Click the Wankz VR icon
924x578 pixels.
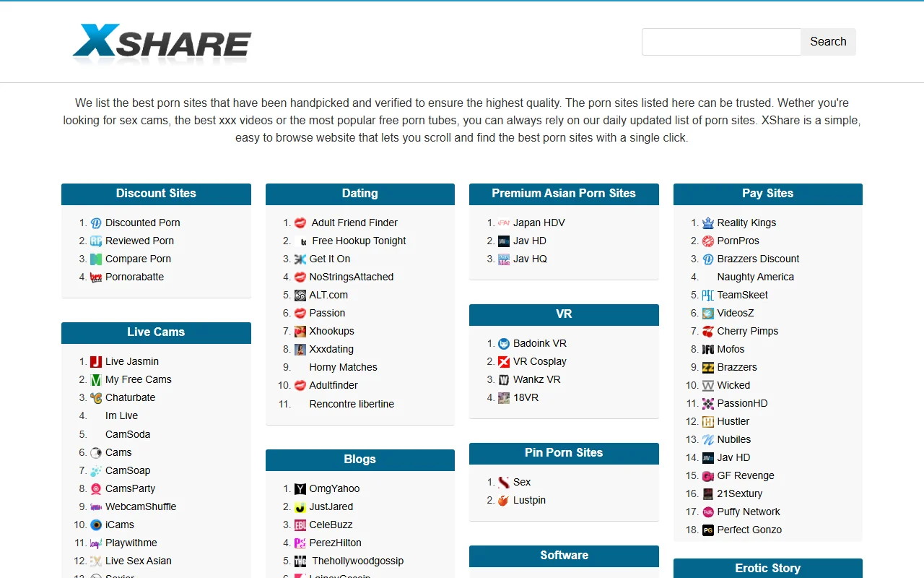[x=505, y=379]
